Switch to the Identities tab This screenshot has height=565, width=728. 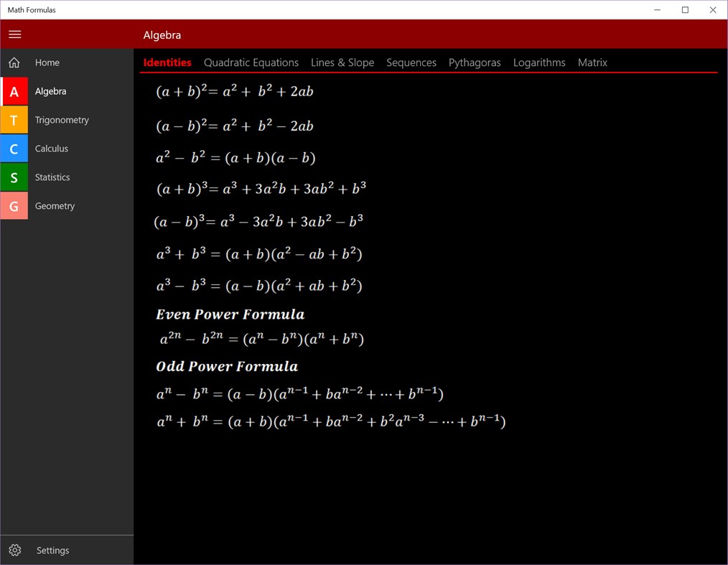pyautogui.click(x=167, y=62)
